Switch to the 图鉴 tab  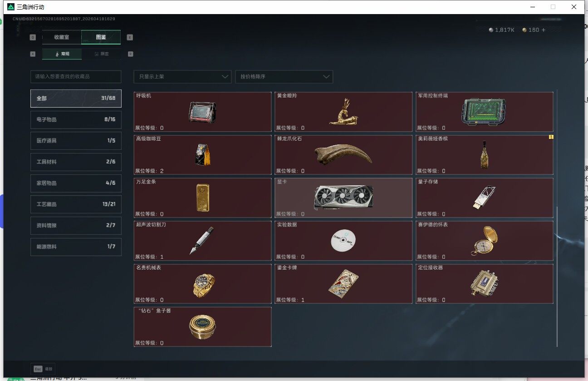click(101, 37)
